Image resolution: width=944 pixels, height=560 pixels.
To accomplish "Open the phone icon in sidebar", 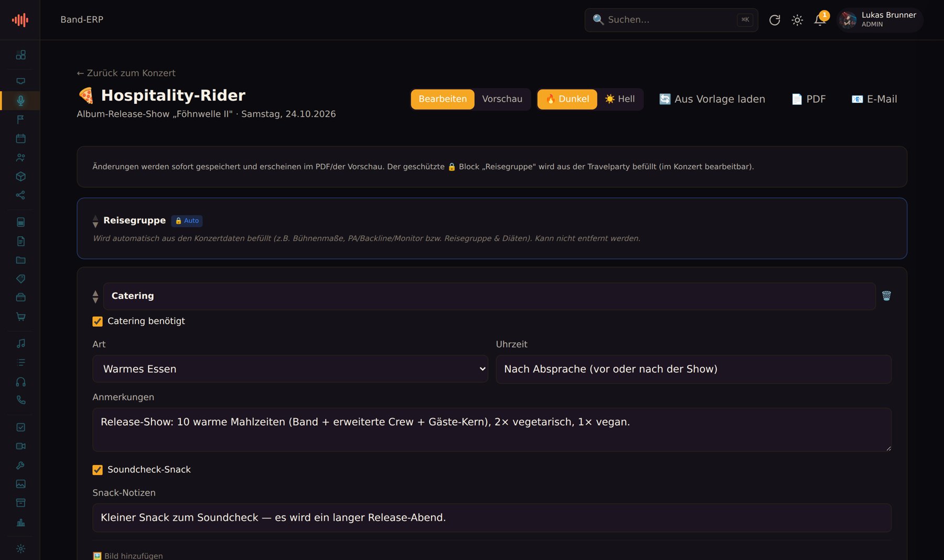I will (20, 400).
